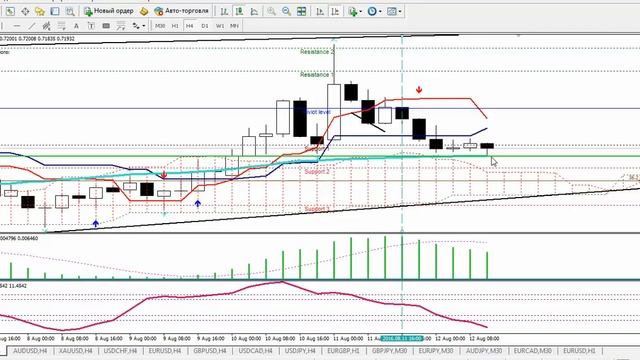This screenshot has width=640, height=360.
Task: Select the Fibonacci-lines tool beside the rectangle icon
Action: pos(121,26)
